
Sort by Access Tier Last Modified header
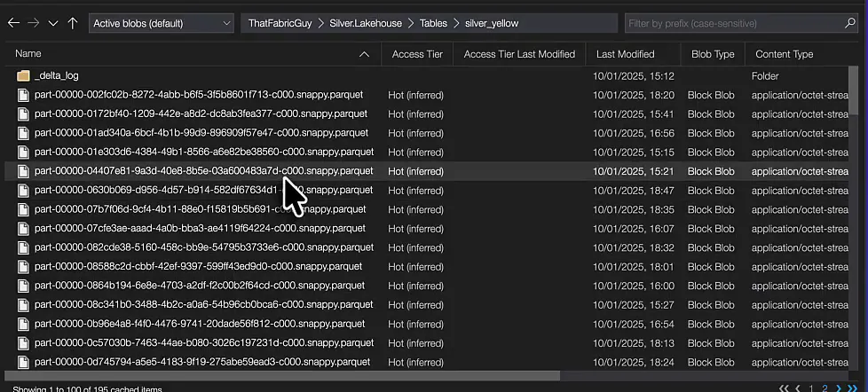(x=519, y=54)
